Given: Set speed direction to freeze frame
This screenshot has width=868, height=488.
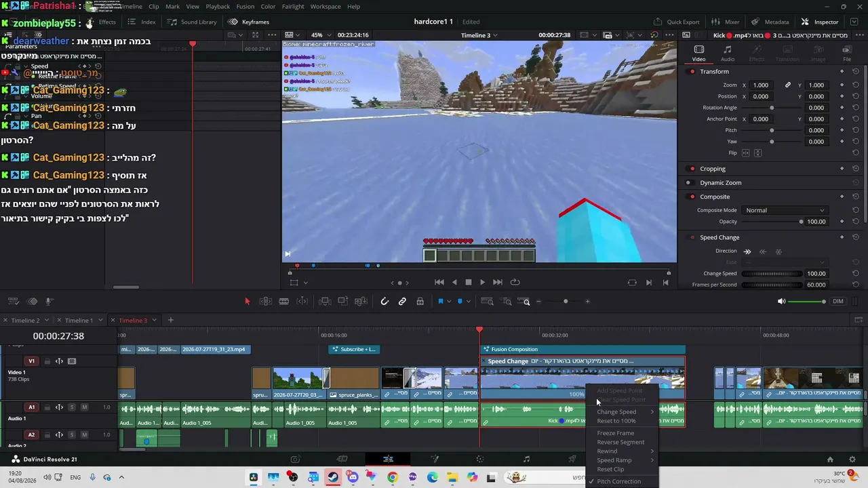Looking at the screenshot, I should click(x=778, y=251).
